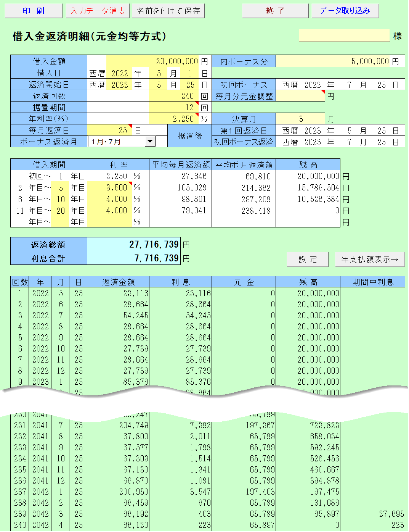409x532 pixels.
Task: Click データ取り込み to import data
Action: [x=345, y=10]
